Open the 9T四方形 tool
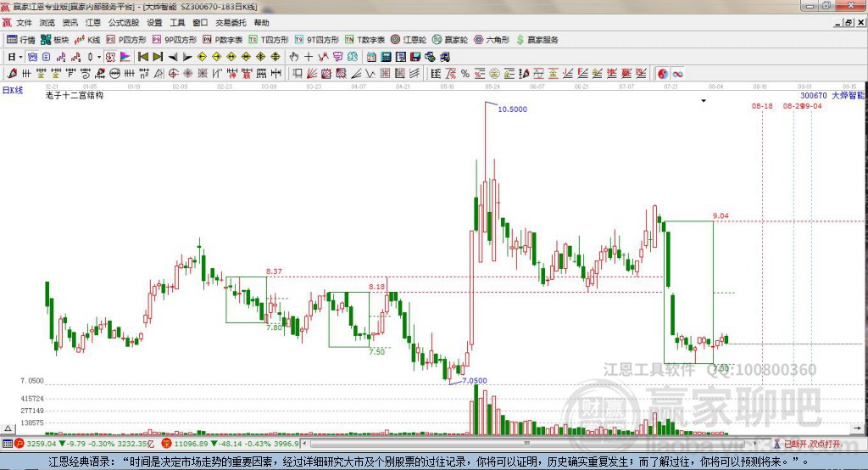This screenshot has height=470, width=868. click(x=317, y=40)
